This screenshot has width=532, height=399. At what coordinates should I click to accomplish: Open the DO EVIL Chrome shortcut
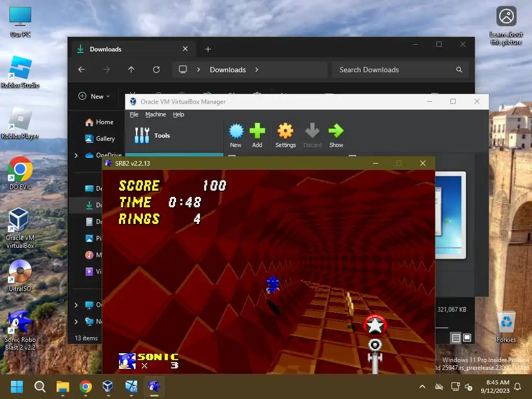(x=20, y=174)
